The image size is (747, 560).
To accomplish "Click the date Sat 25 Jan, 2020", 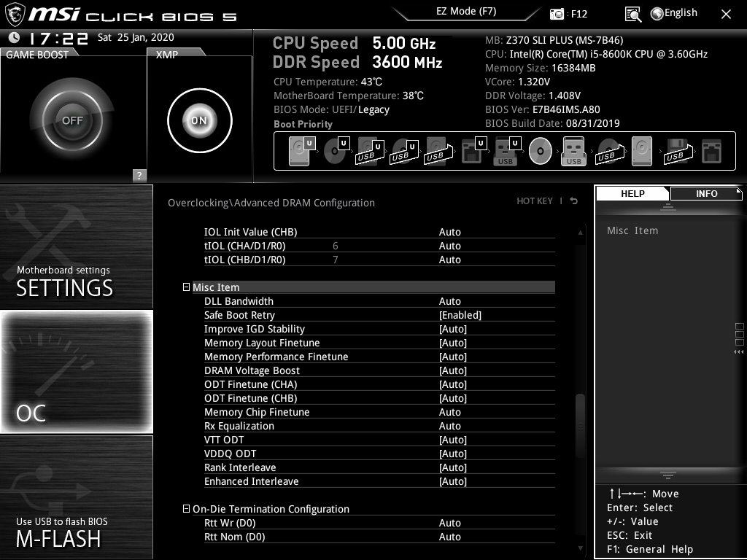I will click(136, 37).
